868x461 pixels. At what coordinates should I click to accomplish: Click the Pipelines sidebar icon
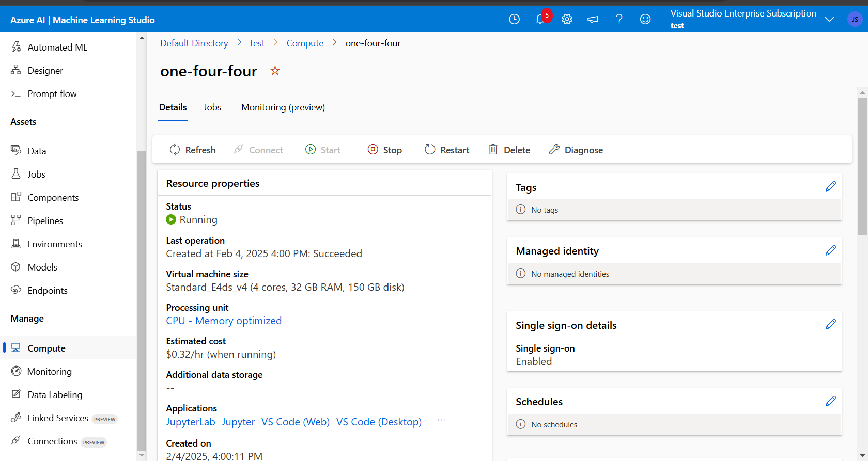[x=16, y=220]
